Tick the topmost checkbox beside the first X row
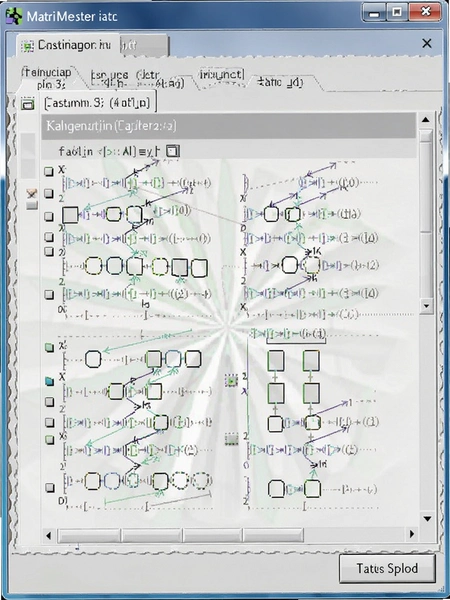Viewport: 450px width, 600px height. [x=49, y=171]
